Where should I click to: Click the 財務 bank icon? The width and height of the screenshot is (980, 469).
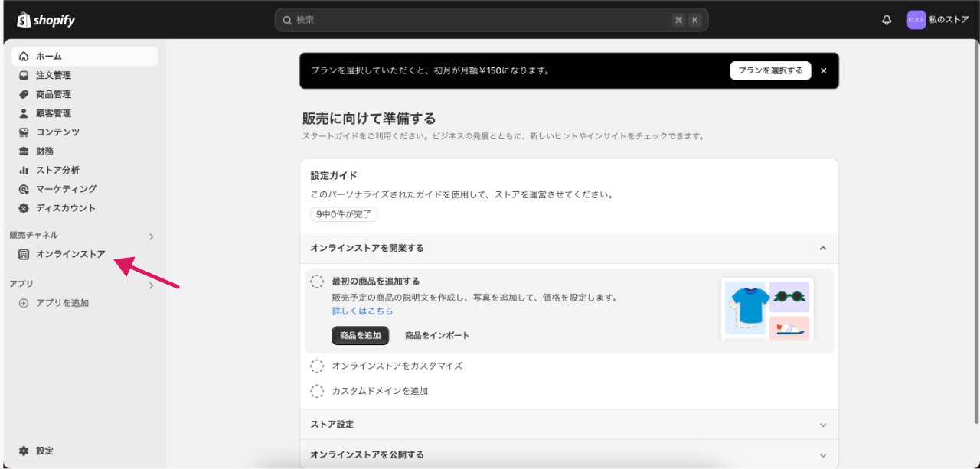pos(24,151)
